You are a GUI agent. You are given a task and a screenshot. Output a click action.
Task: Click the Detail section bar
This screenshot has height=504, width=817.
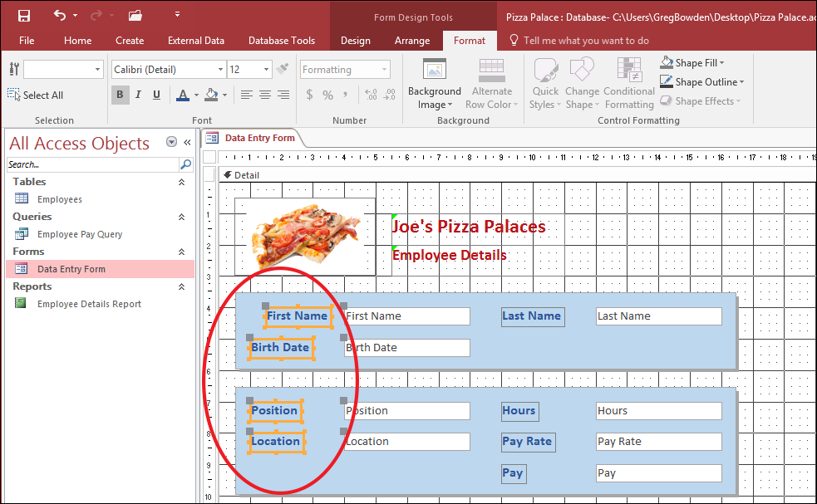pyautogui.click(x=518, y=175)
